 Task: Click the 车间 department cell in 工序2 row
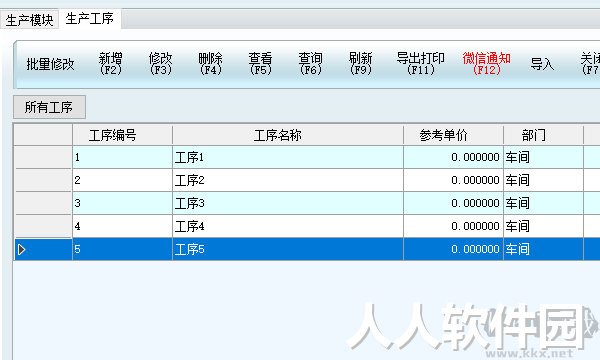point(543,180)
